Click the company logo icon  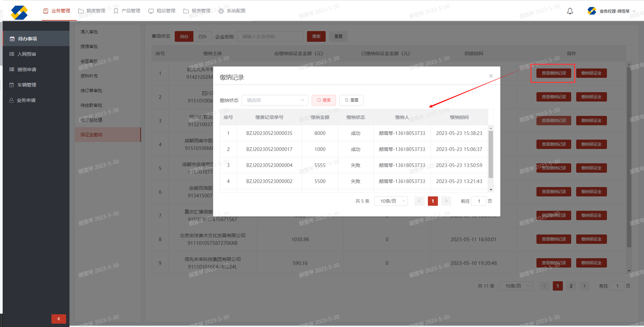[19, 13]
